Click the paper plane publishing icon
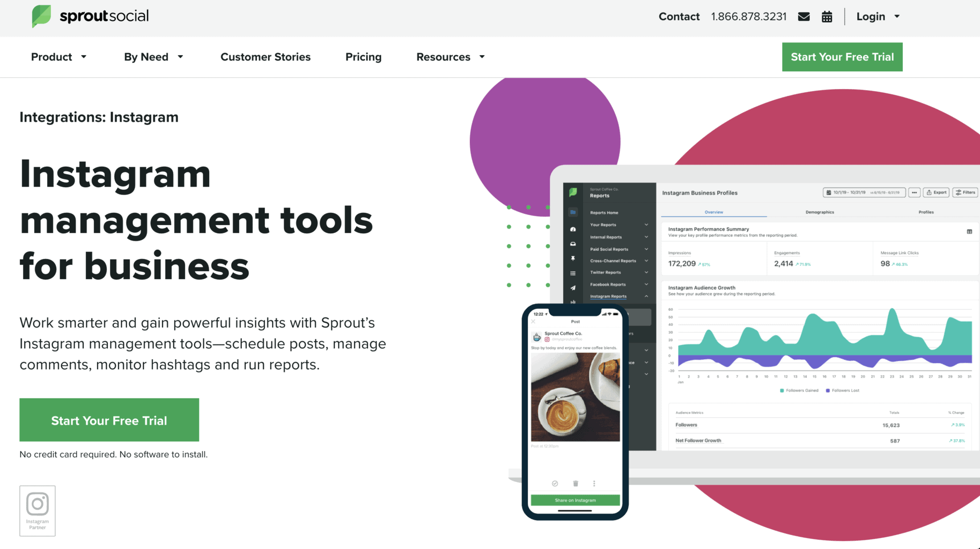The width and height of the screenshot is (980, 549). [573, 288]
